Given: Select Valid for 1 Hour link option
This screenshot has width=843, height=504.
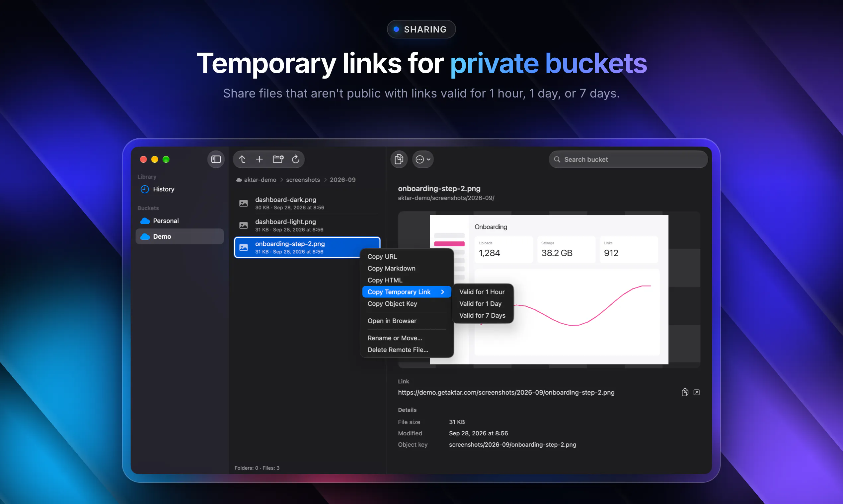Looking at the screenshot, I should click(x=482, y=292).
